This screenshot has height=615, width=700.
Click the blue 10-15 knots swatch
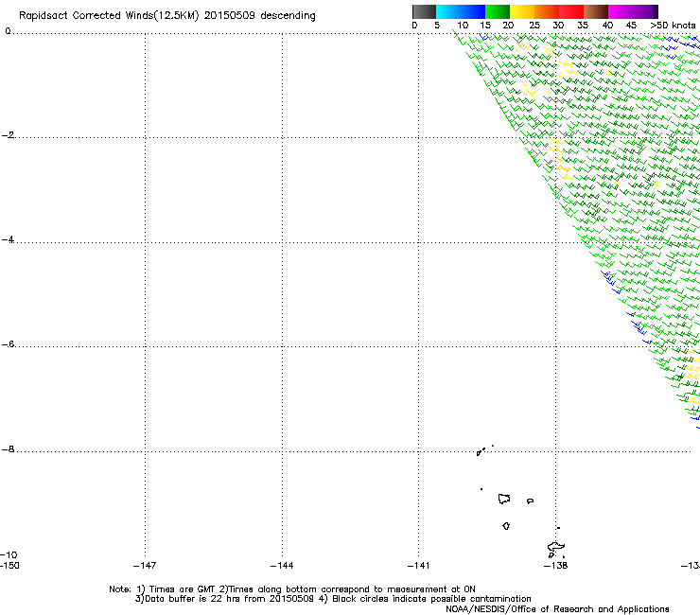pyautogui.click(x=473, y=11)
